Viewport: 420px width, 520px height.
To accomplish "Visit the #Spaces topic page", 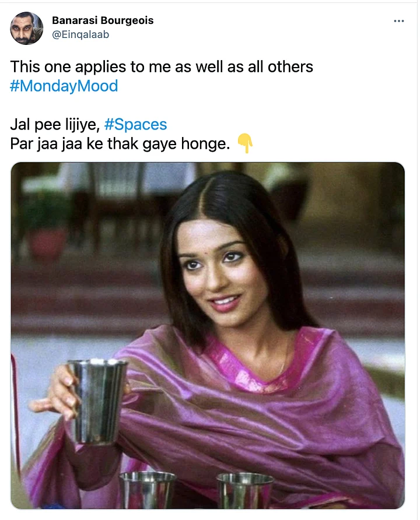I will (136, 124).
